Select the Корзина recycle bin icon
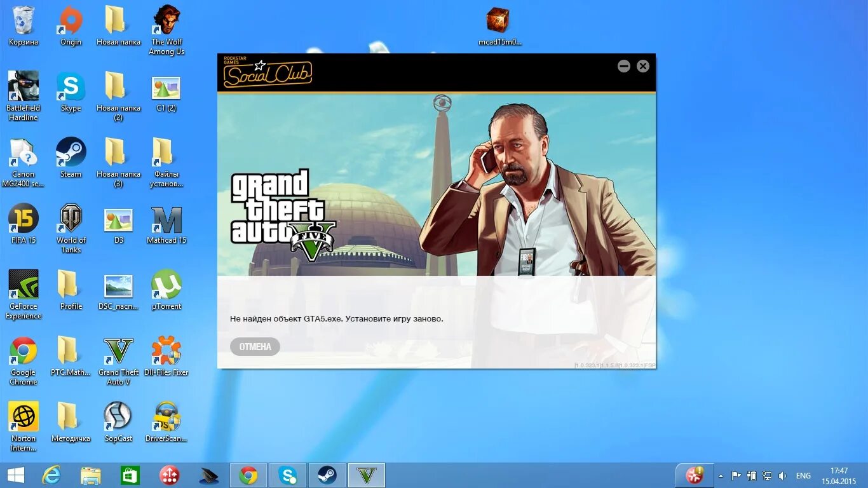 (24, 27)
